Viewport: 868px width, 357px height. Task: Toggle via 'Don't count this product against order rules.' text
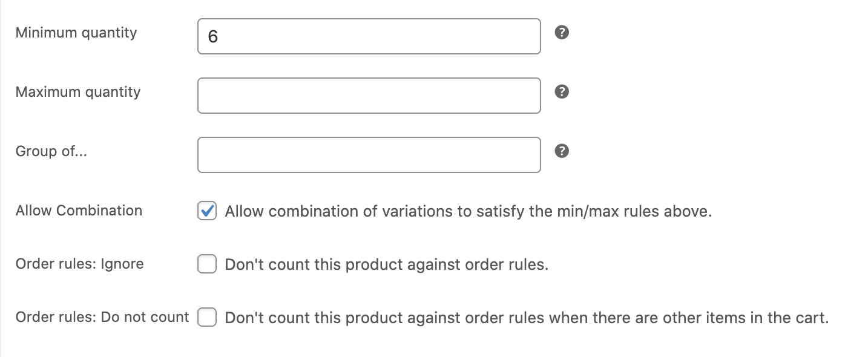point(387,264)
